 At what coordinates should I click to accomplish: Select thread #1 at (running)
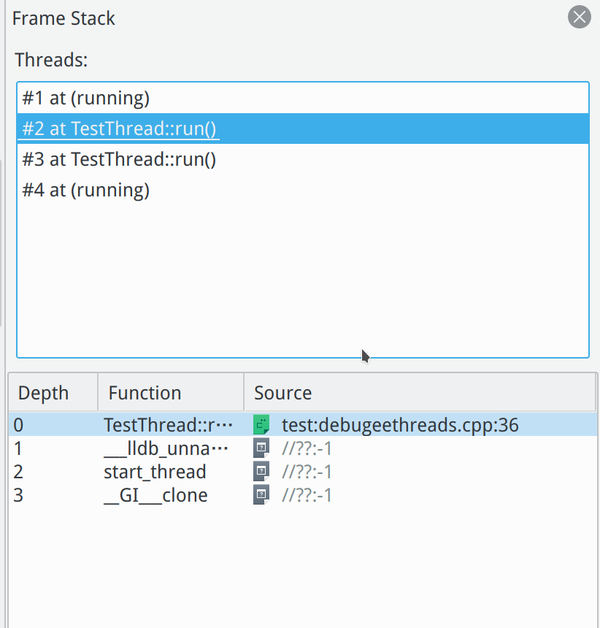coord(86,98)
